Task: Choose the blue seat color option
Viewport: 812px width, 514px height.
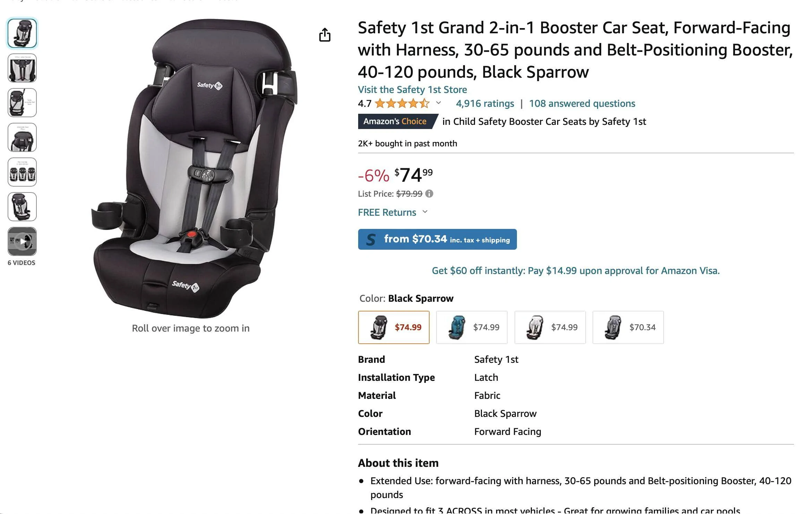Action: [472, 327]
